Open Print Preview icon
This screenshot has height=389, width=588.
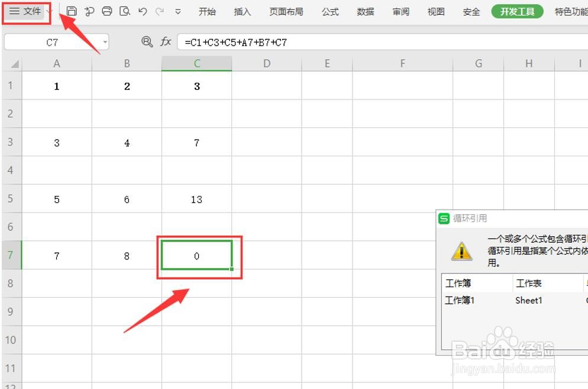coord(125,11)
